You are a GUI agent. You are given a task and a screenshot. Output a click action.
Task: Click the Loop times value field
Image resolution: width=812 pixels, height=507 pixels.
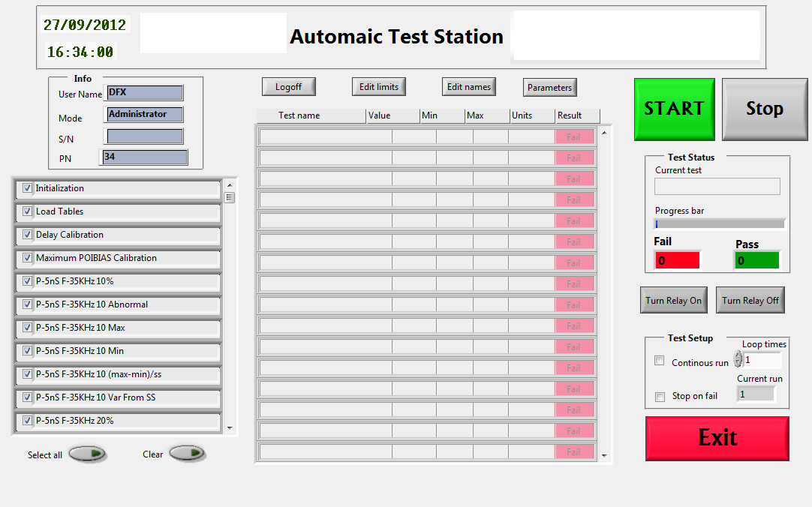(762, 359)
